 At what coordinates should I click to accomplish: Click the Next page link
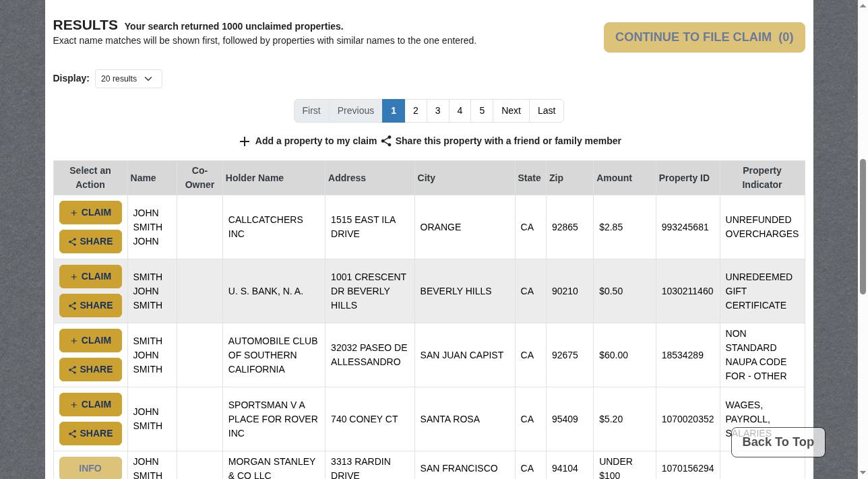[511, 110]
